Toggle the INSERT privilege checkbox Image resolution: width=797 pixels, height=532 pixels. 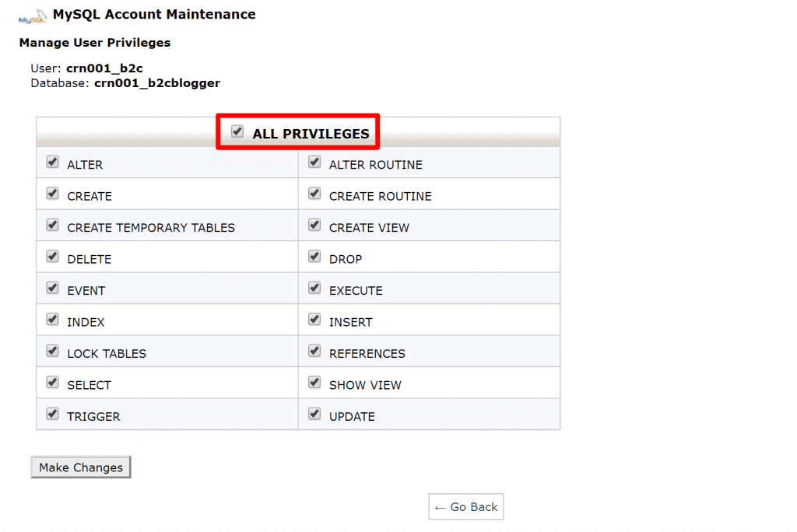click(x=314, y=320)
